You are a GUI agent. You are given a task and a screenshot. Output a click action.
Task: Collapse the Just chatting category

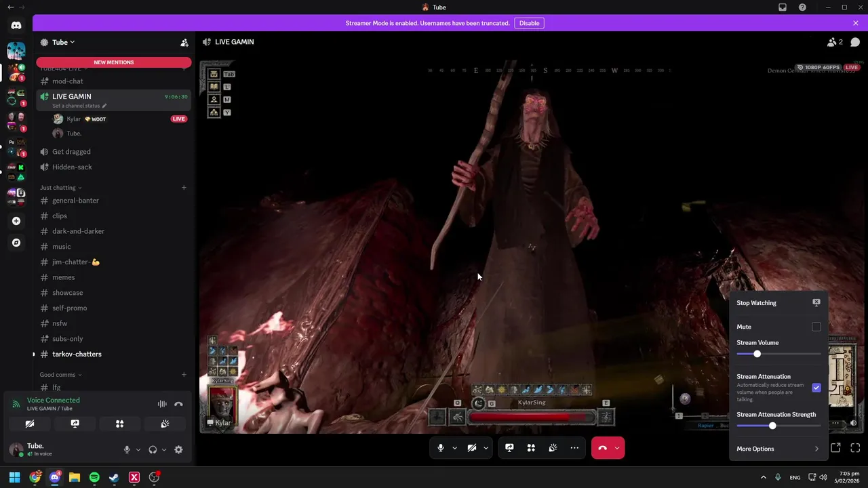coord(60,188)
